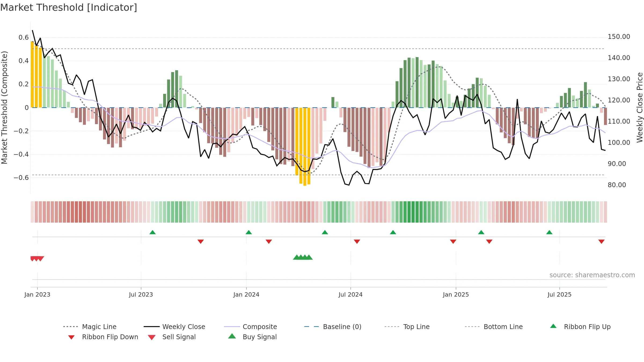Click the darkest green ribbon segment near Oct 2024
Viewport: 644px width, 362px height.
click(409, 212)
